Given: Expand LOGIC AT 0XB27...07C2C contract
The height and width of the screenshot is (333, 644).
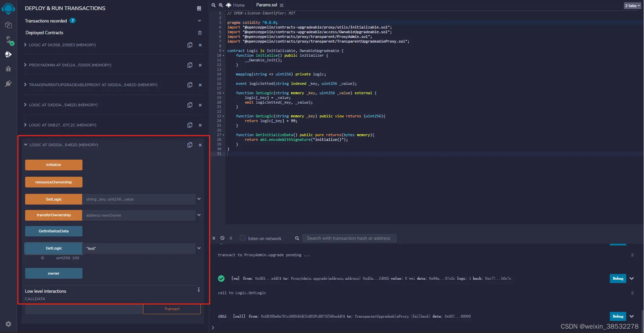Looking at the screenshot, I should (25, 125).
